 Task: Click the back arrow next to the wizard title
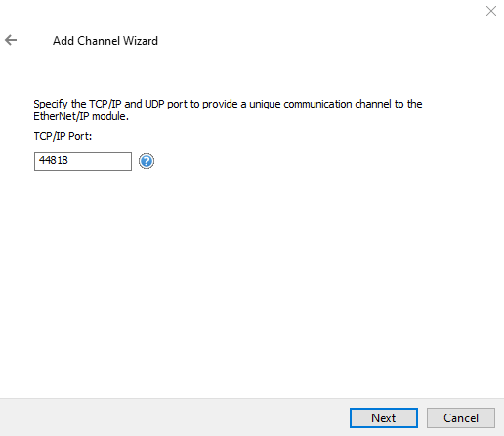point(11,40)
